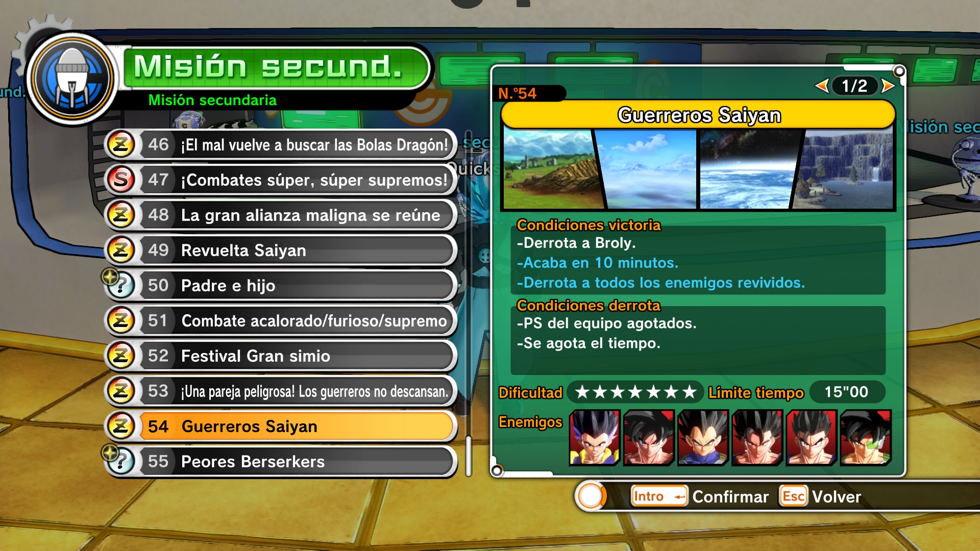Click the Z rank icon on mission 46
The height and width of the screenshot is (551, 980).
121,145
